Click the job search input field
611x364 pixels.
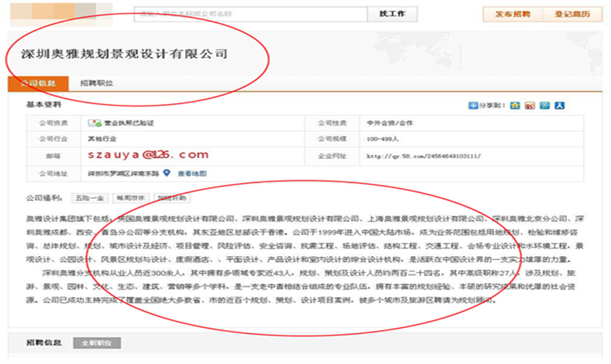pyautogui.click(x=249, y=14)
